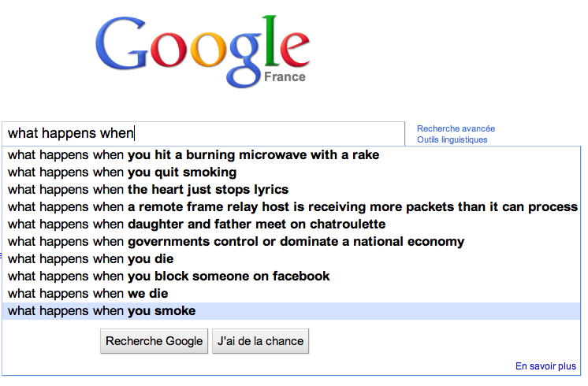Image resolution: width=588 pixels, height=386 pixels.
Task: Focus the search box containing 'what happens when'
Action: [x=203, y=133]
